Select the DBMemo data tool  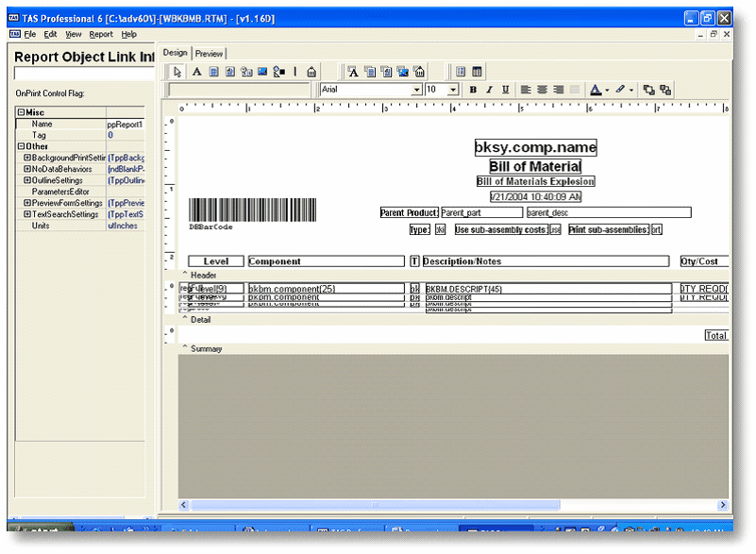[x=370, y=72]
